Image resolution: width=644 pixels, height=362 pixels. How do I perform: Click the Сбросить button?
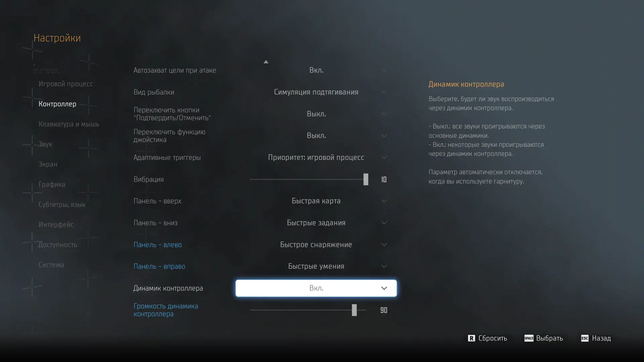point(493,338)
